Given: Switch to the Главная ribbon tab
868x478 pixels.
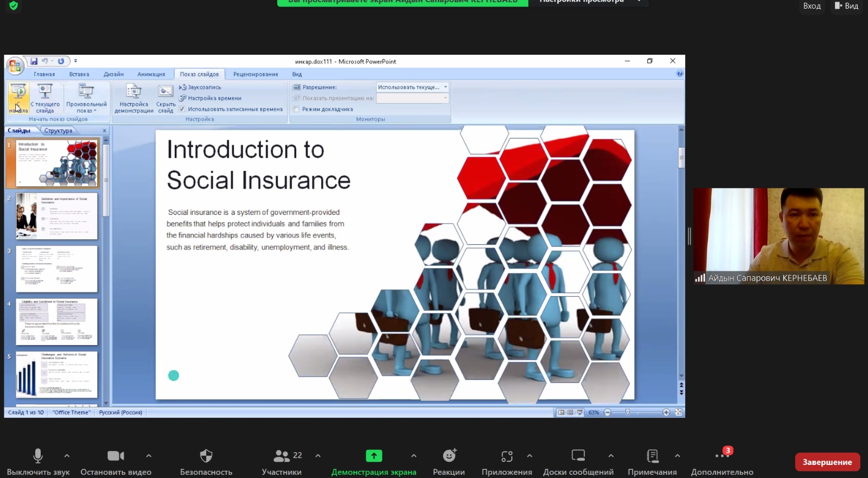Looking at the screenshot, I should coord(44,74).
